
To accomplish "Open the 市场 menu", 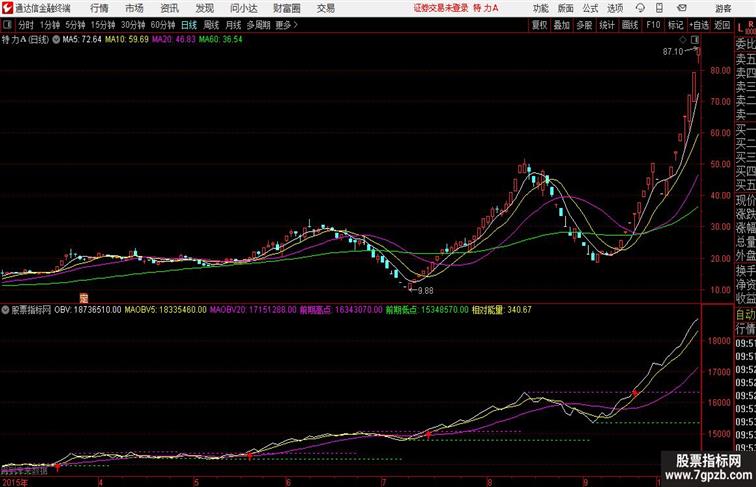I will pyautogui.click(x=134, y=8).
